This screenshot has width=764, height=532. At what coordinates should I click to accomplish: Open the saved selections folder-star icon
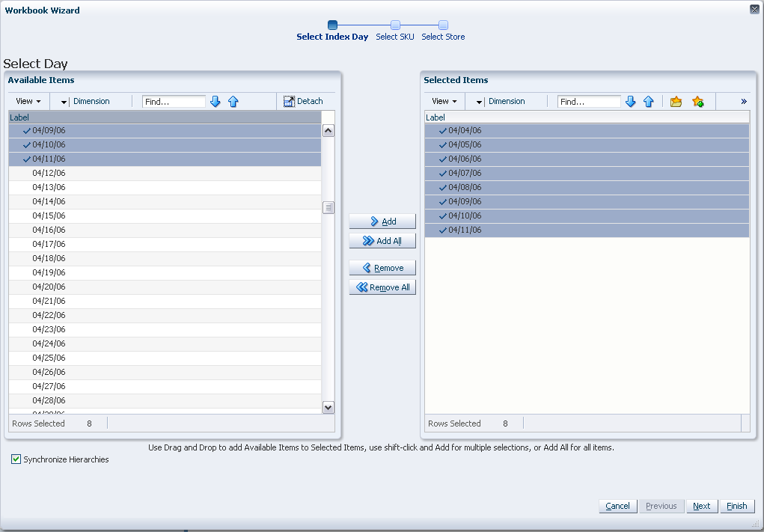click(676, 101)
